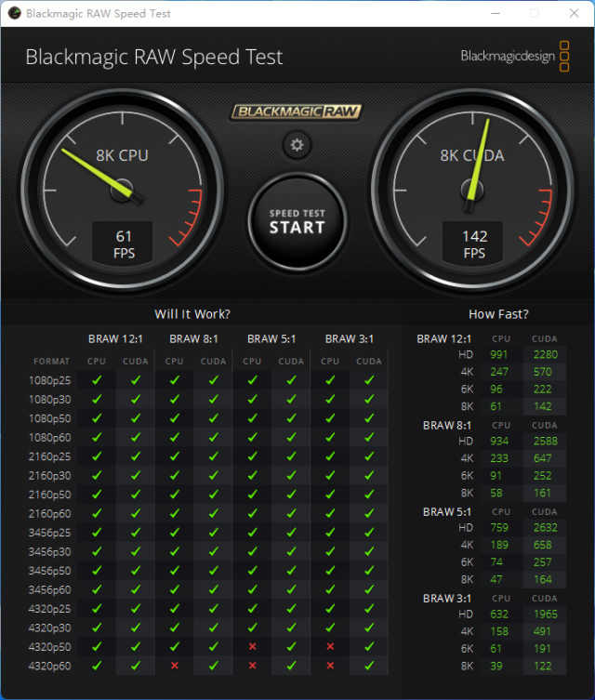Click the gold Blackmagic RAW logo badge
Screen dimensions: 595x700
tap(296, 112)
